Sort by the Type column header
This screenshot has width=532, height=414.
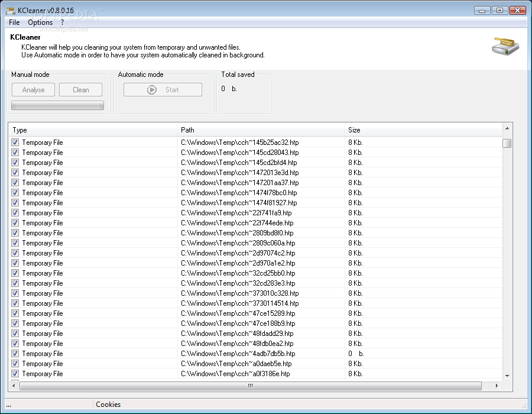tap(93, 130)
